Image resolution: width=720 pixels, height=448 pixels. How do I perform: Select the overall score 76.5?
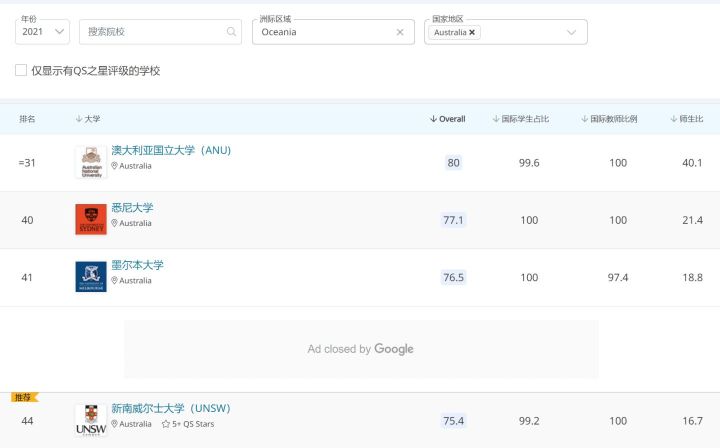point(453,277)
